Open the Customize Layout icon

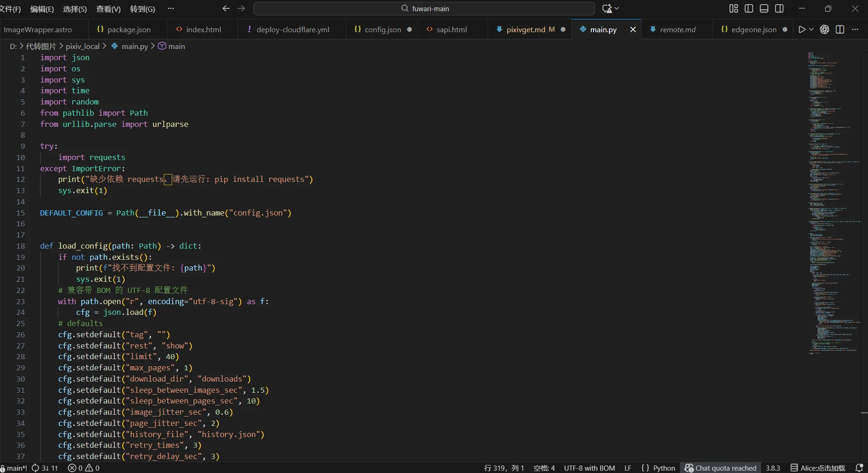(x=734, y=8)
